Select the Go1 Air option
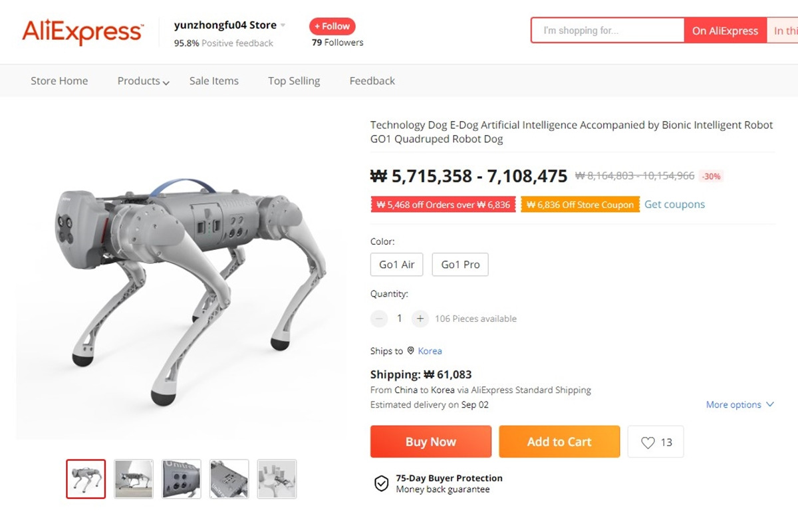 [397, 265]
